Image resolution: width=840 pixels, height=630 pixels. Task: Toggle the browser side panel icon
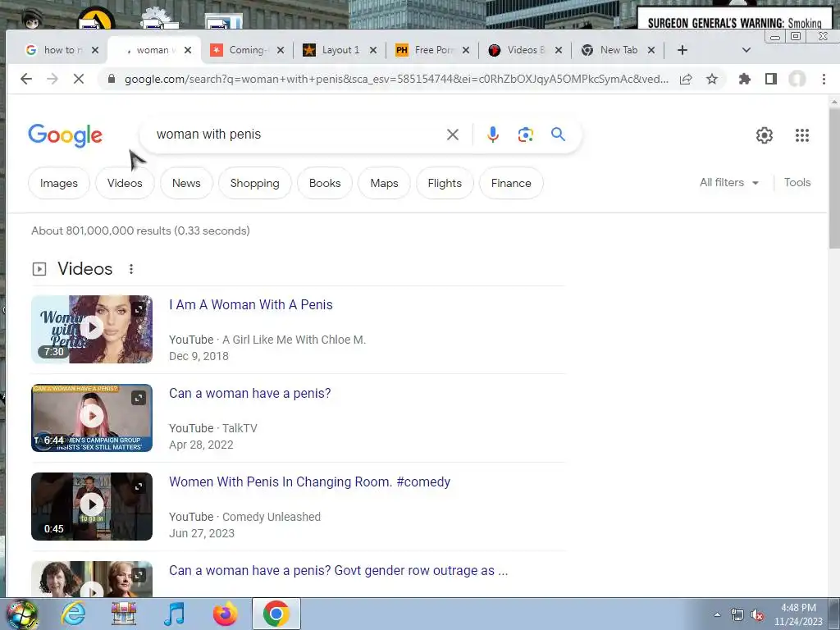pos(770,80)
